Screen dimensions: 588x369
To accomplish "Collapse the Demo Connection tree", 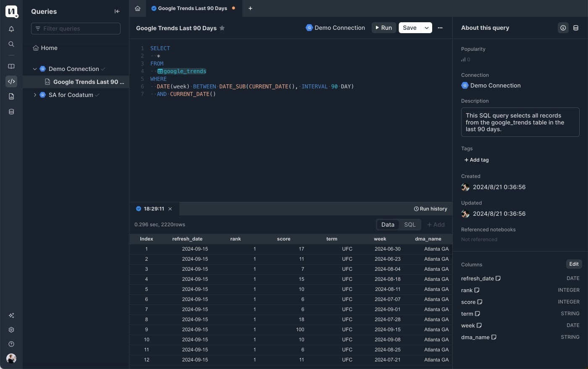I will [x=35, y=68].
